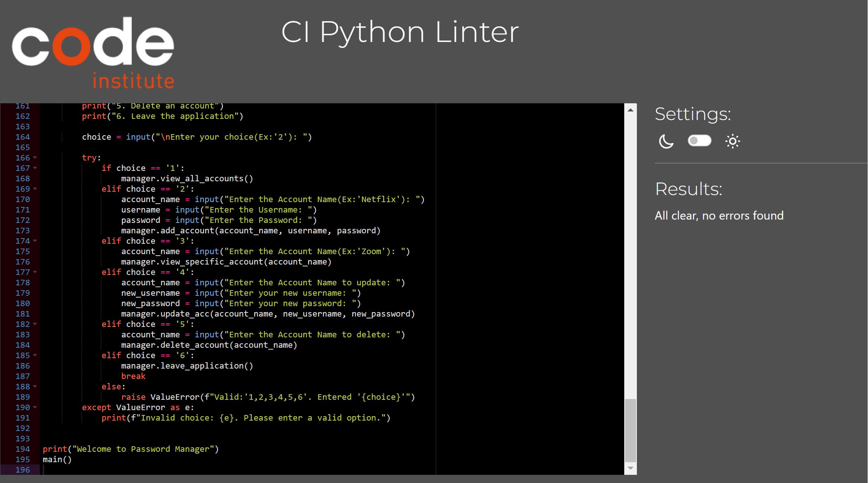Click the editor scrollbar thumb
Viewport: 868px width, 483px height.
pyautogui.click(x=631, y=430)
